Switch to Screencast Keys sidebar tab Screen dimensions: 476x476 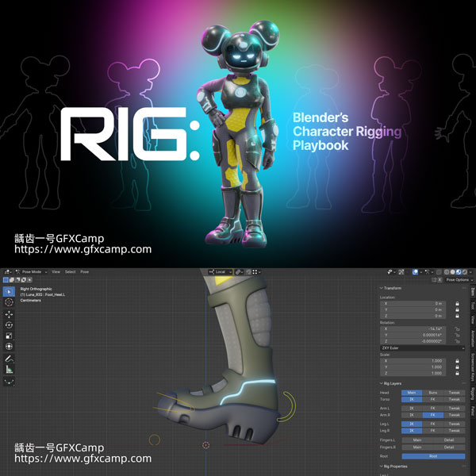coord(473,367)
